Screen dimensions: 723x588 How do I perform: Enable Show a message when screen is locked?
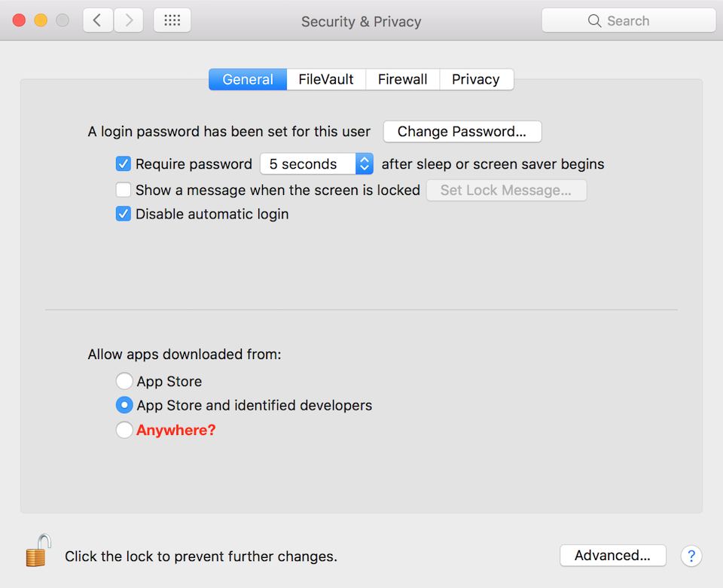pyautogui.click(x=124, y=190)
